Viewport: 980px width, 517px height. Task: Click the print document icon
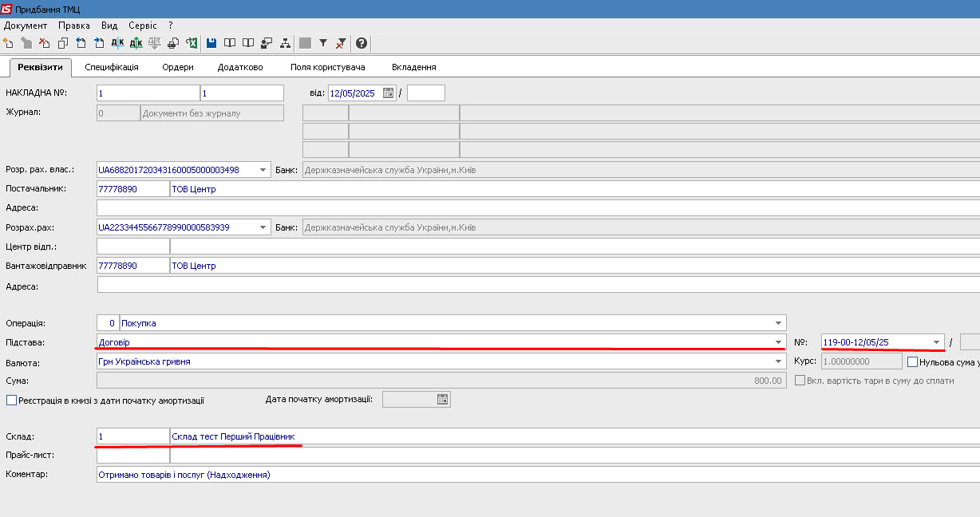(x=173, y=43)
